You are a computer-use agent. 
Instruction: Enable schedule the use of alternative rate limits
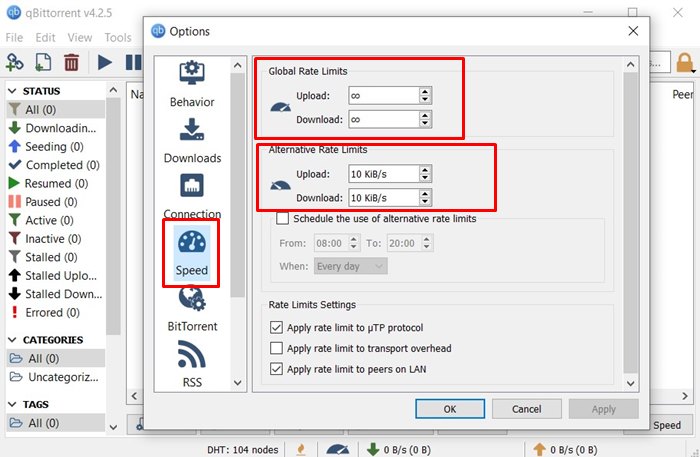282,218
